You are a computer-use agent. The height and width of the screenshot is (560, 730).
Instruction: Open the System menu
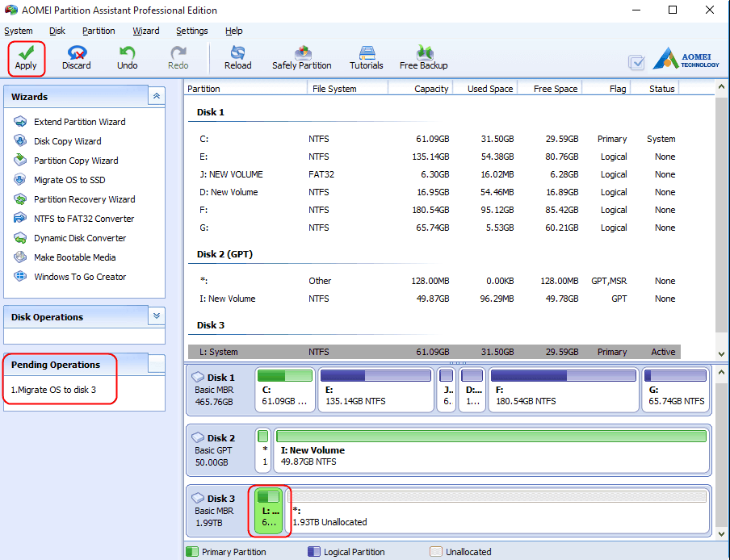pyautogui.click(x=19, y=31)
